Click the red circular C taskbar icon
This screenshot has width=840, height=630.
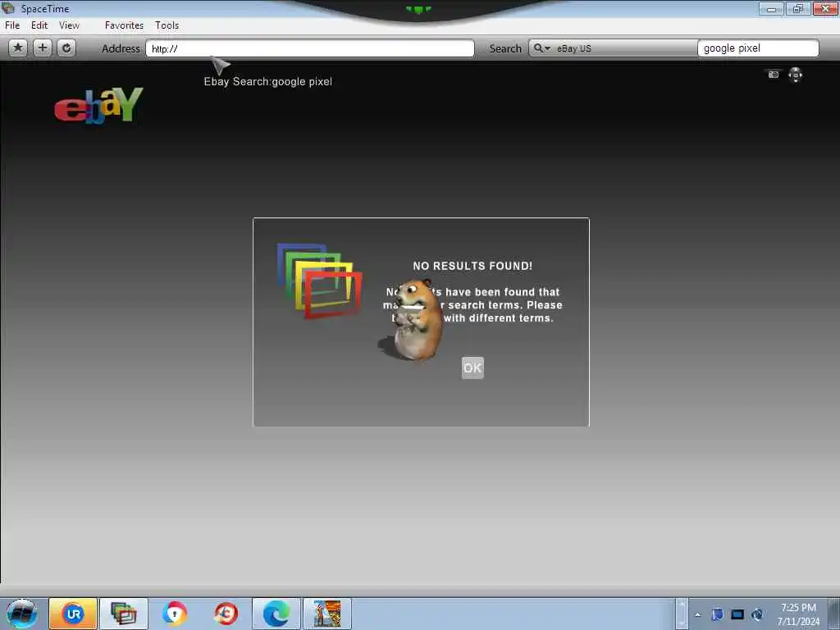pyautogui.click(x=226, y=614)
